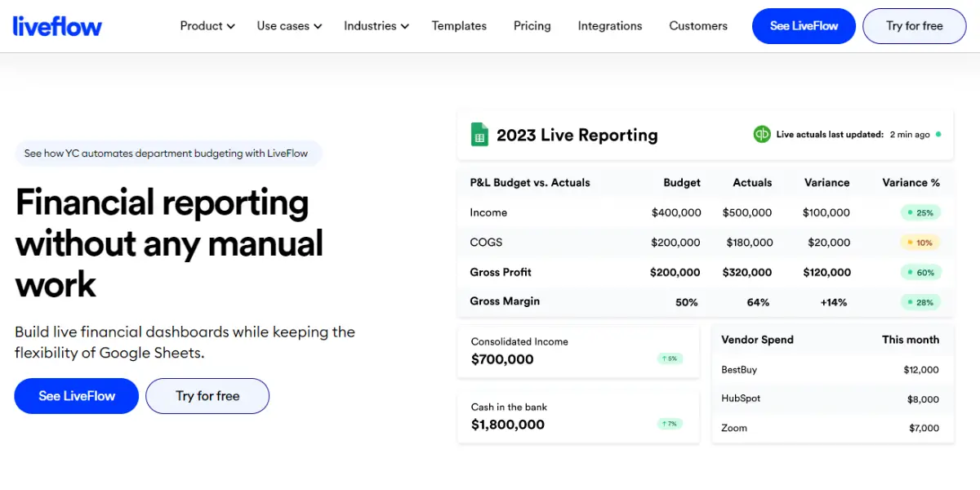Image resolution: width=980 pixels, height=490 pixels.
Task: Open the Customers page
Action: [x=698, y=26]
